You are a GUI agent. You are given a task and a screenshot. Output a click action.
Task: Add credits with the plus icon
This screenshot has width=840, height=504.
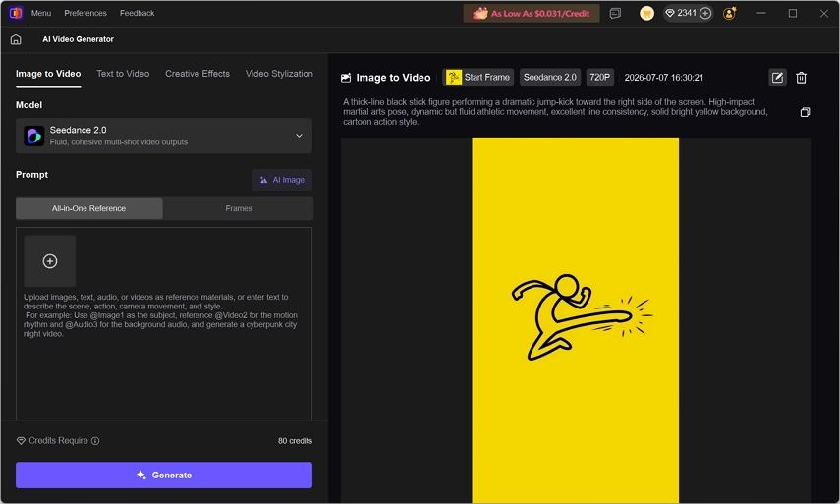(705, 13)
